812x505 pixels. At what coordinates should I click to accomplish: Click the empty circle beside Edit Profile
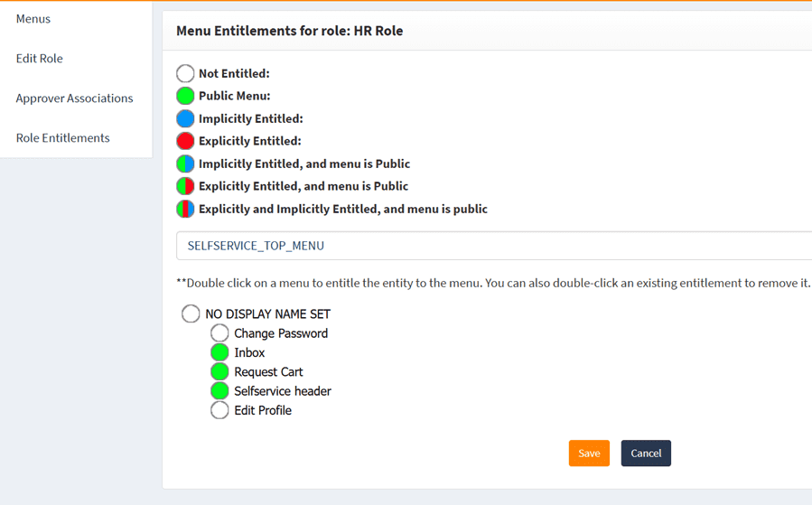(219, 410)
